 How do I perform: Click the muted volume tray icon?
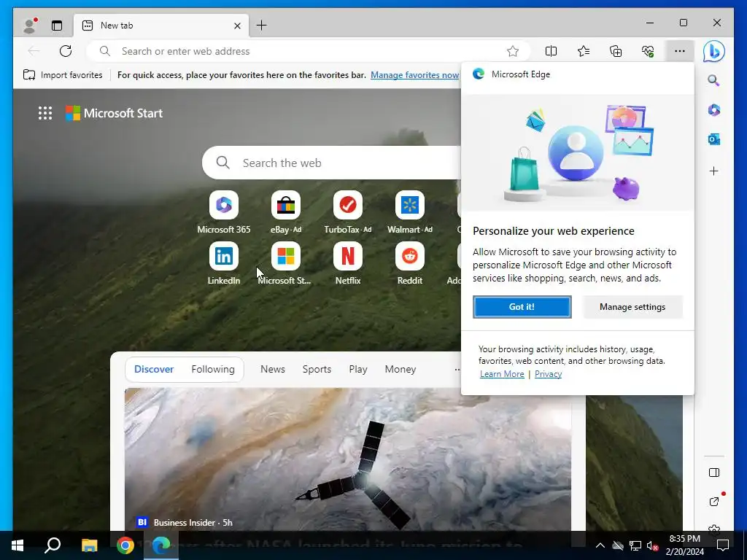[652, 545]
